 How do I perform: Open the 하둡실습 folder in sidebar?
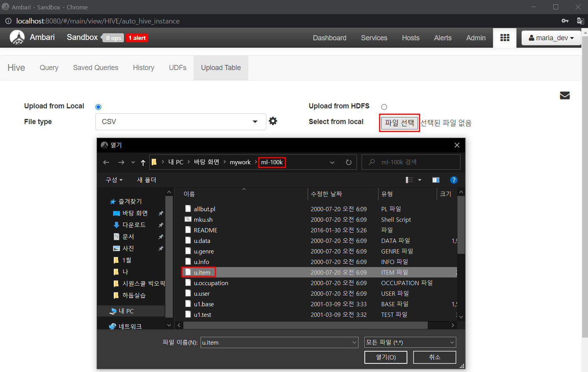[x=134, y=295]
